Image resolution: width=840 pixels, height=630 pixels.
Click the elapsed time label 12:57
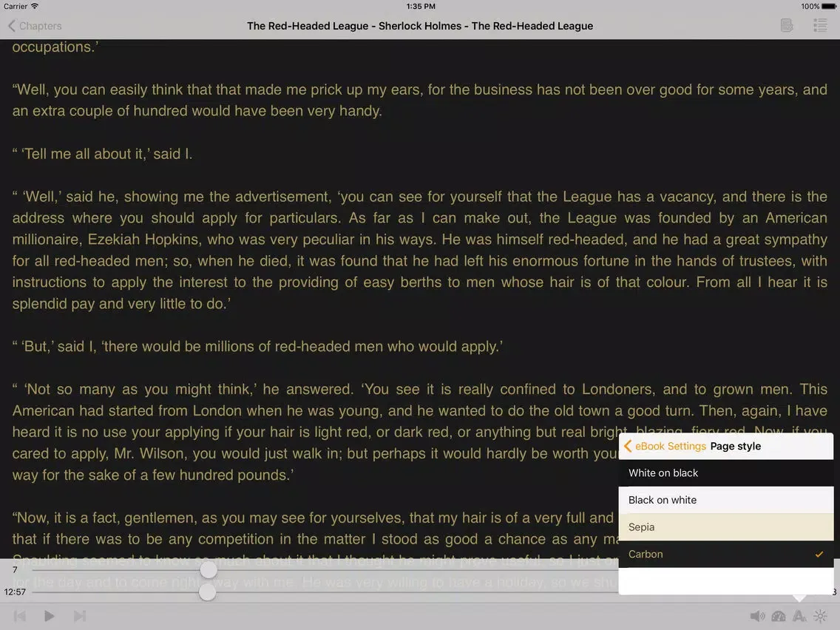(x=15, y=592)
